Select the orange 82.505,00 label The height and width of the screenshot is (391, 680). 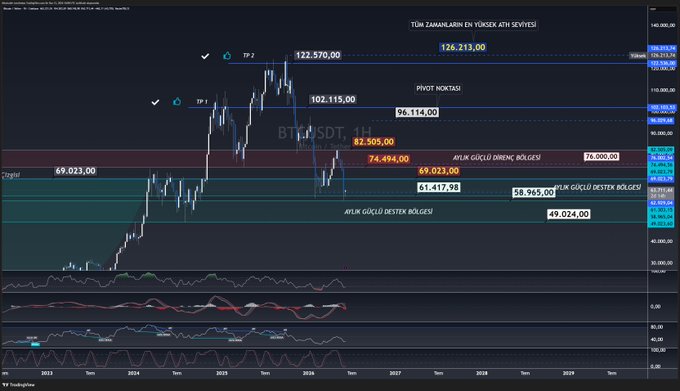click(374, 142)
